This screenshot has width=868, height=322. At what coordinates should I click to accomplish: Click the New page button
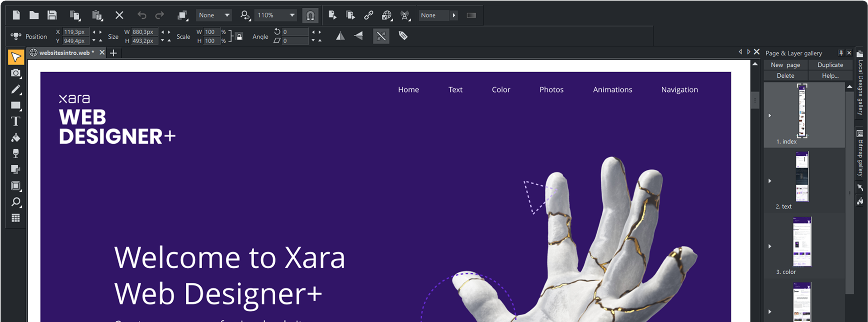pos(785,65)
